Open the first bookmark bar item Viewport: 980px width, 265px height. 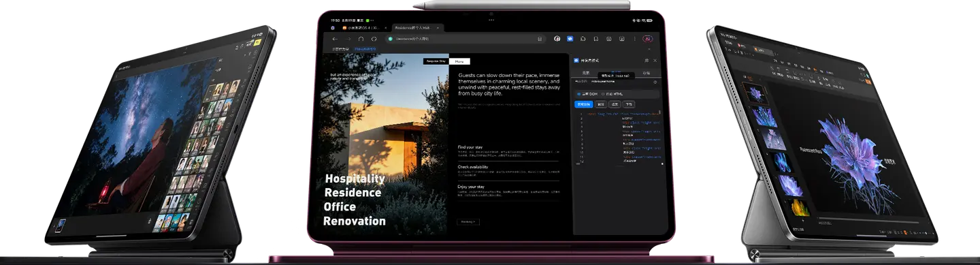[340, 49]
